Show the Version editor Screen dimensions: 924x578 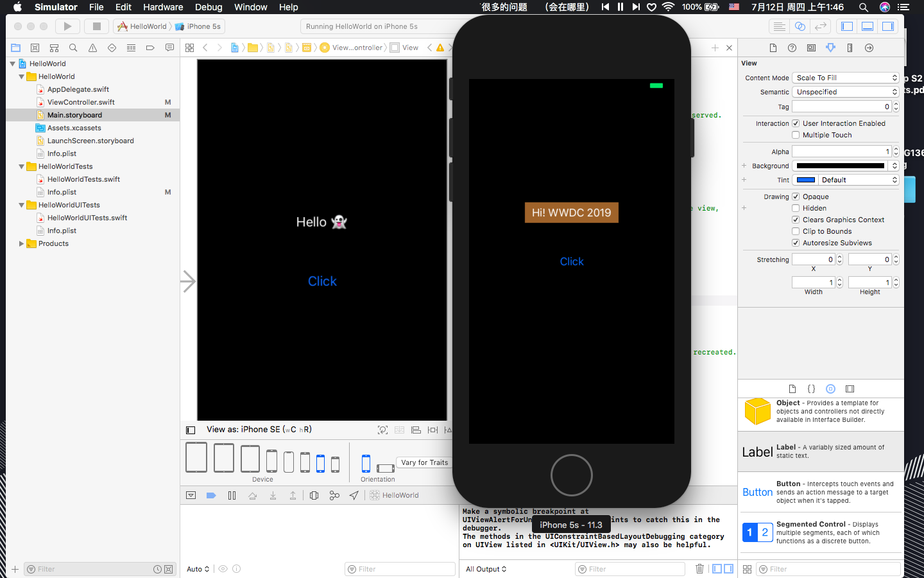(820, 26)
